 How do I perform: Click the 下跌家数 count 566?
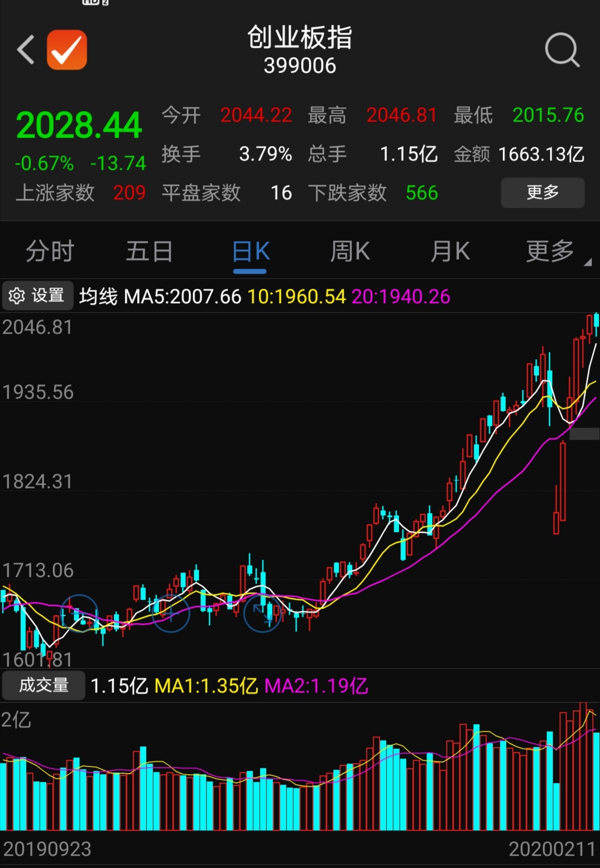tap(422, 193)
